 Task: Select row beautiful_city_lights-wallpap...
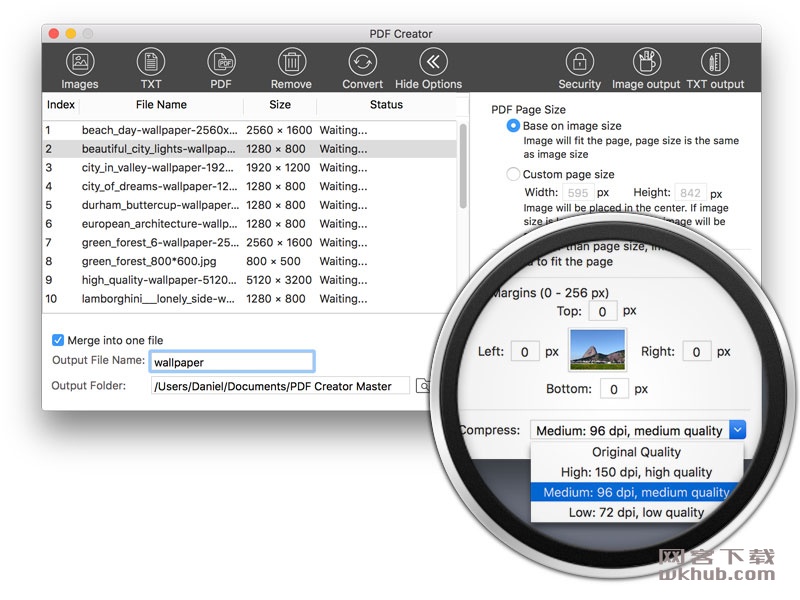[249, 149]
